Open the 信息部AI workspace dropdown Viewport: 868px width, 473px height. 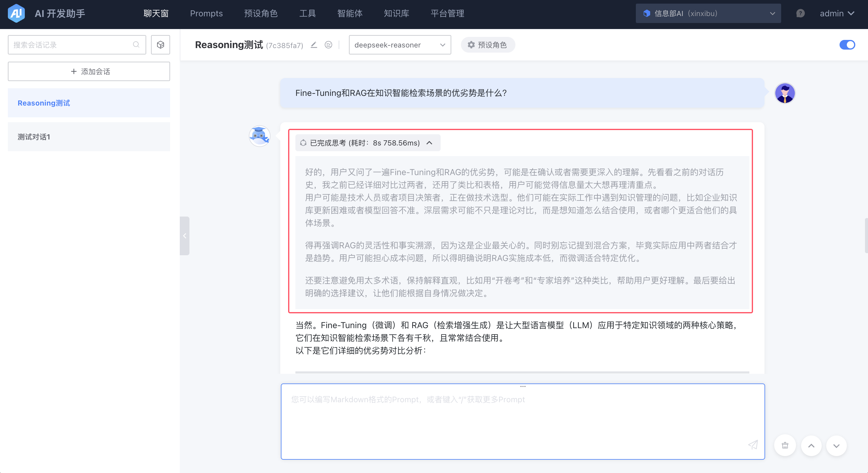(708, 14)
